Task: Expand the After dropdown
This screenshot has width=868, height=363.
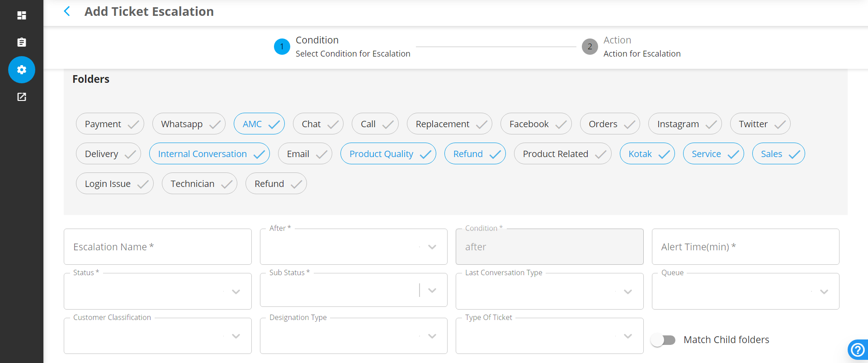Action: pos(354,247)
